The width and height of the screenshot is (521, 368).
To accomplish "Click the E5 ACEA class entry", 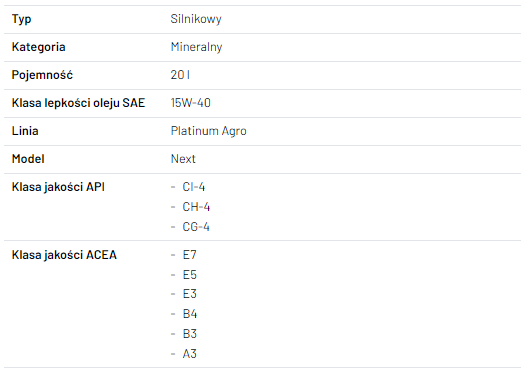I will tap(190, 275).
